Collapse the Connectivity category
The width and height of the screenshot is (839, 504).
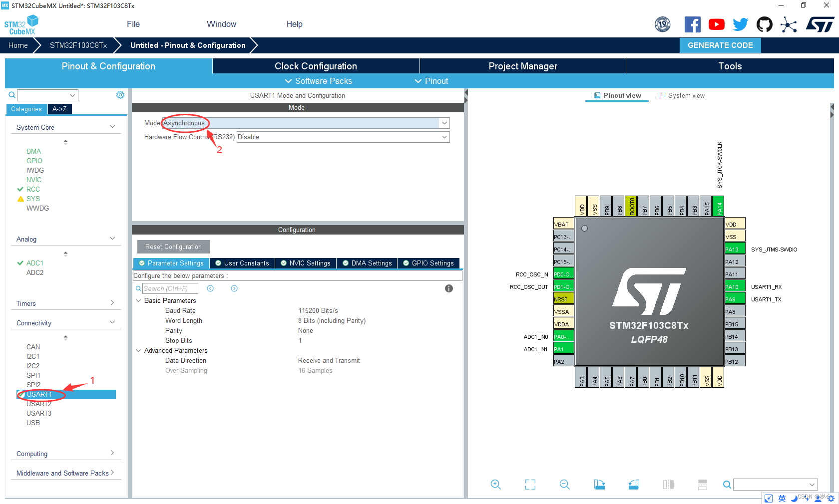[112, 322]
